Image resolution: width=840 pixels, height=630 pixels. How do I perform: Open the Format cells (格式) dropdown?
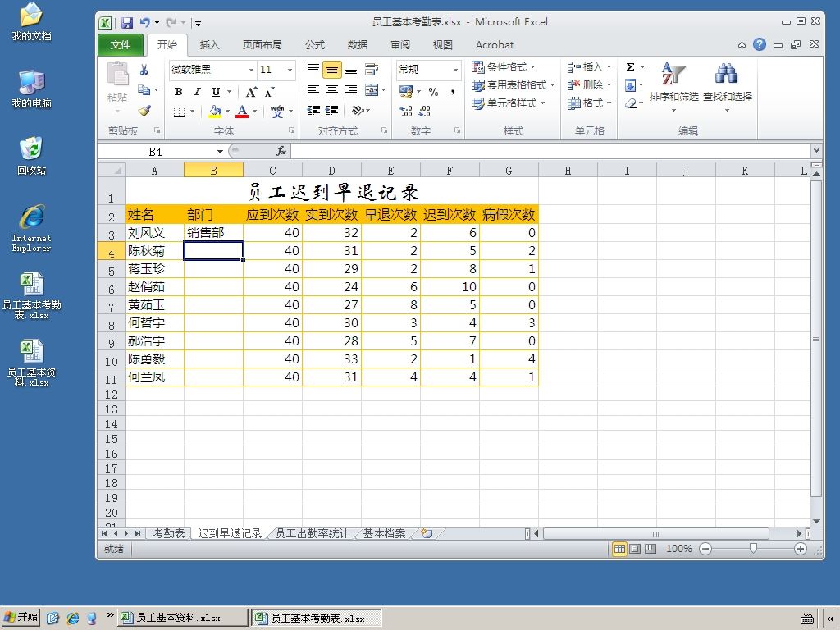coord(589,103)
